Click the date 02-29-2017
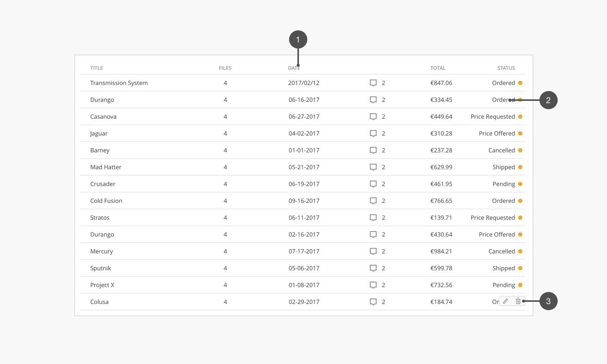 (x=304, y=302)
